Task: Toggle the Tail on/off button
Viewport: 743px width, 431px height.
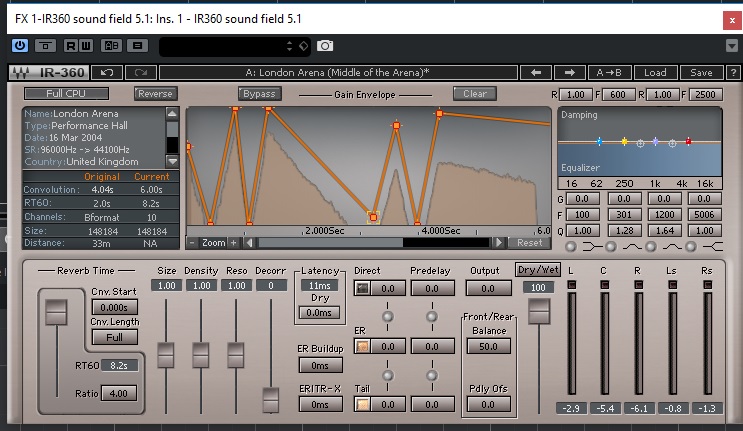Action: [362, 404]
